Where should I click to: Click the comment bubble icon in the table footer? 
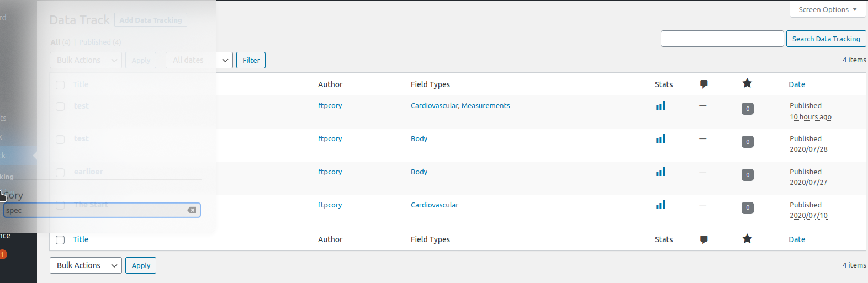(703, 239)
